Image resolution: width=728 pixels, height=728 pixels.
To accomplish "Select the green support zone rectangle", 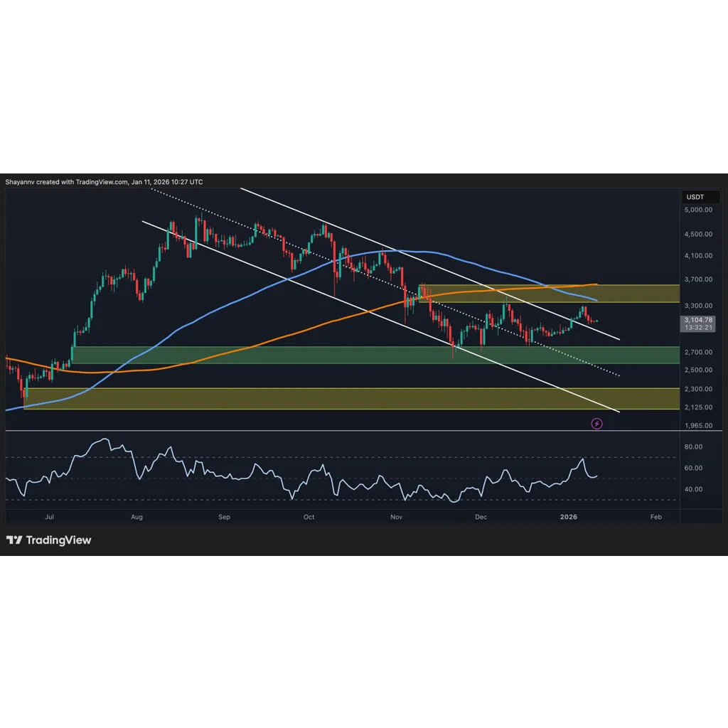I will (375, 355).
